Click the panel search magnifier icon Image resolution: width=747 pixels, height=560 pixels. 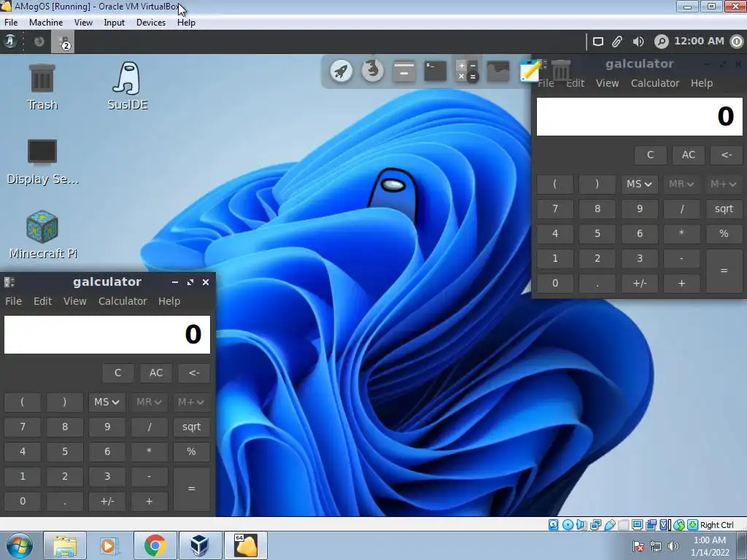click(661, 42)
